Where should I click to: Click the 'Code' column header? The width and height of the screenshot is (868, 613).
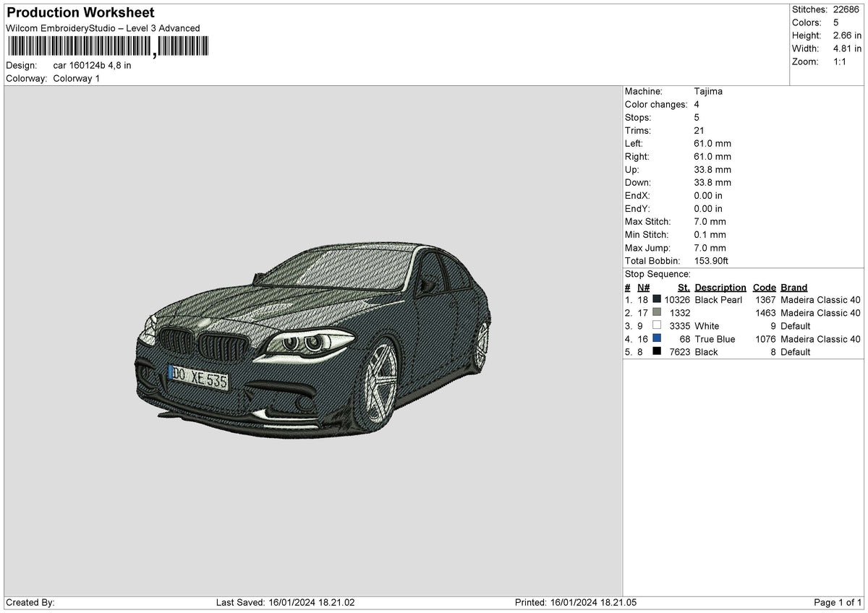[764, 287]
